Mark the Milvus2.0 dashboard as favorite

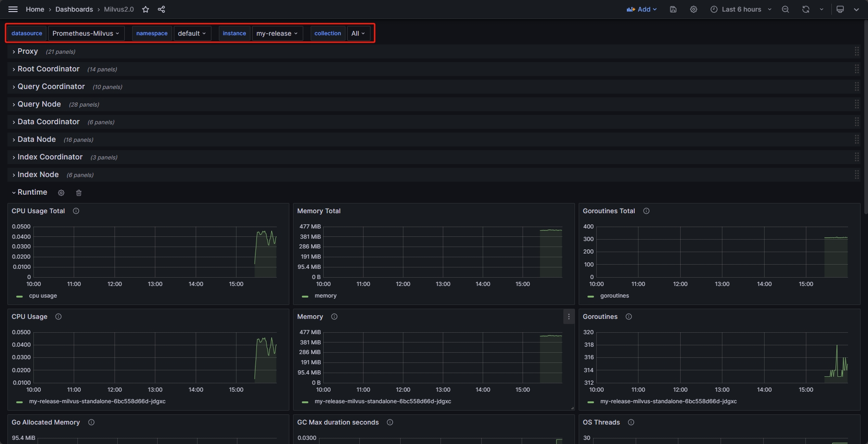click(x=146, y=9)
